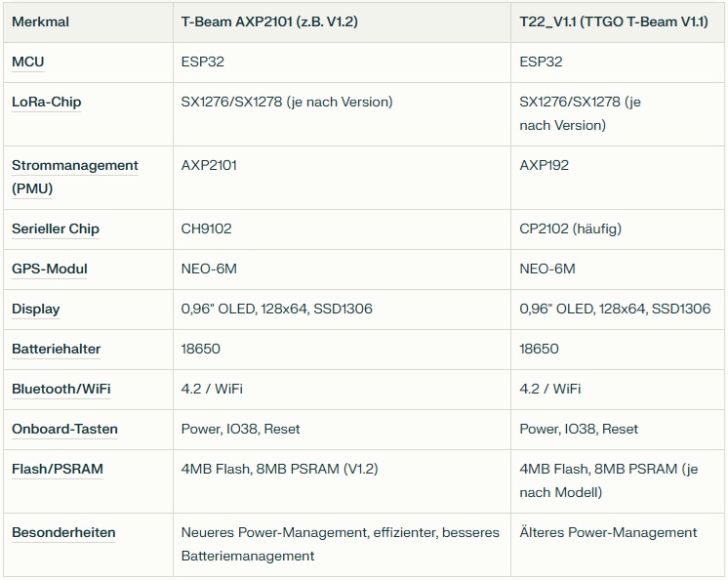Click the CH9102 serial chip cell

(206, 228)
